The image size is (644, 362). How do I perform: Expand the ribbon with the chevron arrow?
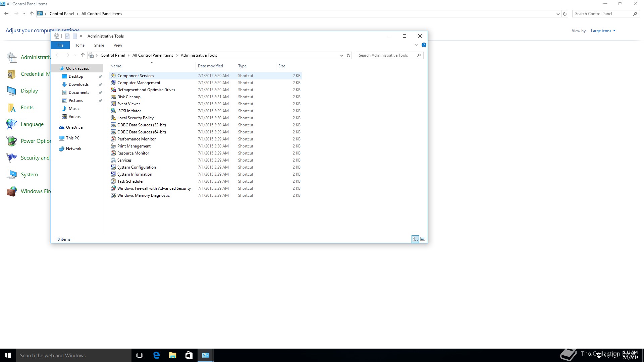point(417,45)
